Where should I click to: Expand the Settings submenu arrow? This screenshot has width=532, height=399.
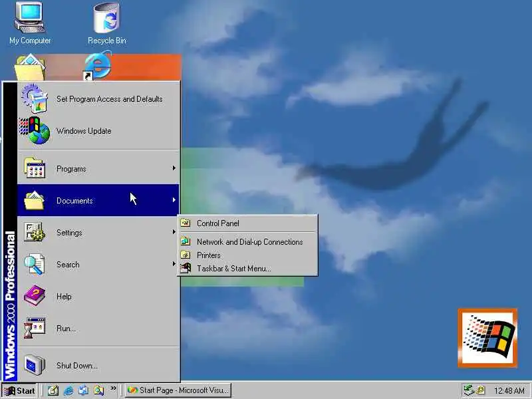point(174,231)
